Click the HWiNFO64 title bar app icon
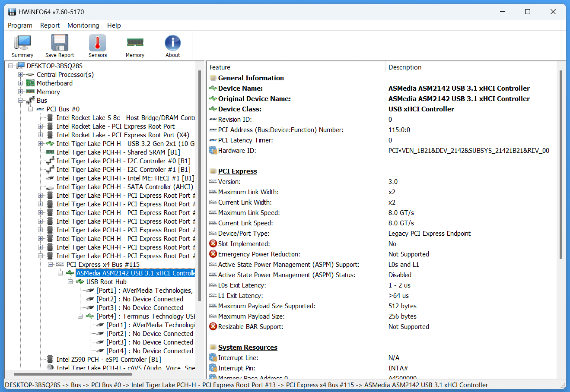570x392 pixels. [x=12, y=12]
